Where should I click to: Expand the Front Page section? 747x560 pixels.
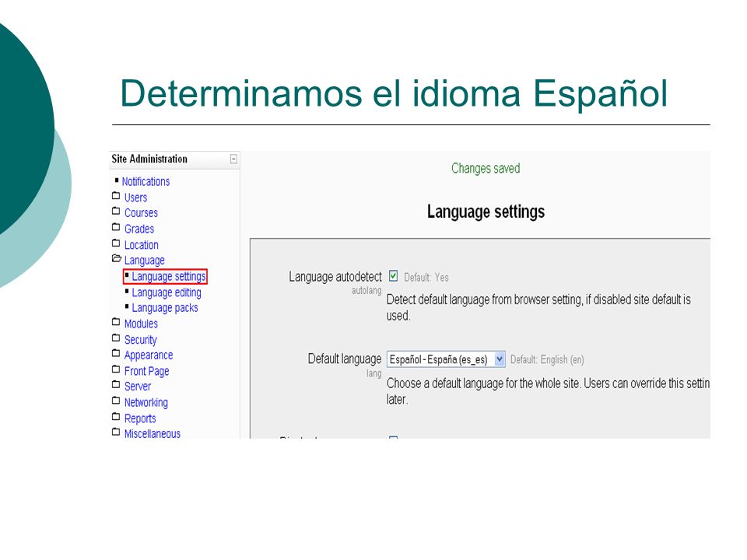click(147, 371)
